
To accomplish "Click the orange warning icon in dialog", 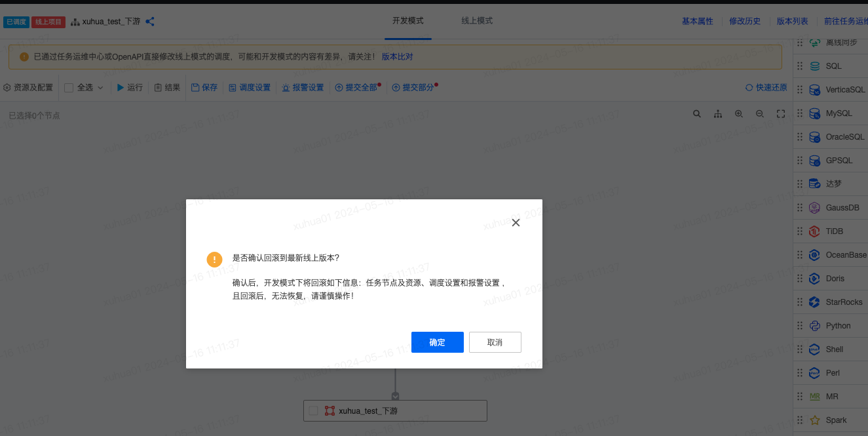I will (214, 259).
